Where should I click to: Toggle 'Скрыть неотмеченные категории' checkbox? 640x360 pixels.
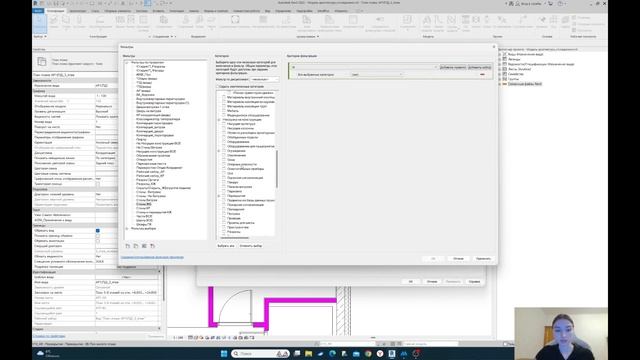coord(218,87)
